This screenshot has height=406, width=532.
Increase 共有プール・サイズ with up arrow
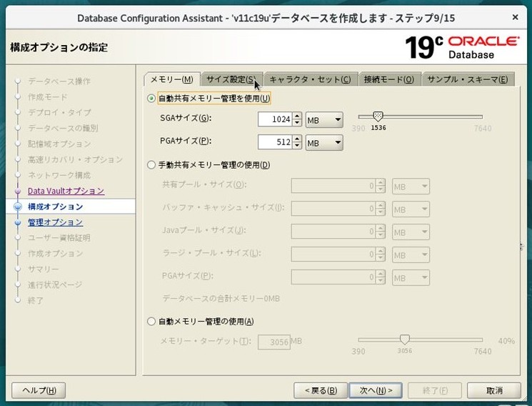coord(381,182)
